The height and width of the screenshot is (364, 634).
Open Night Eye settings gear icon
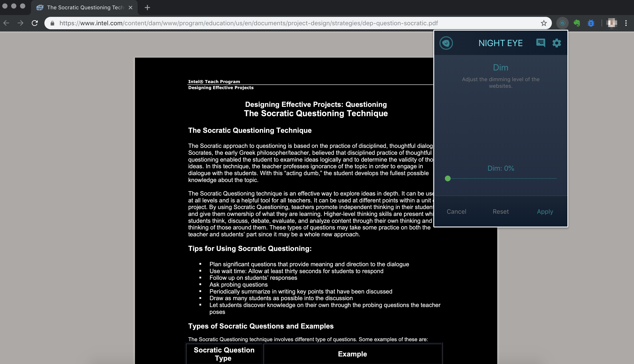(x=557, y=43)
